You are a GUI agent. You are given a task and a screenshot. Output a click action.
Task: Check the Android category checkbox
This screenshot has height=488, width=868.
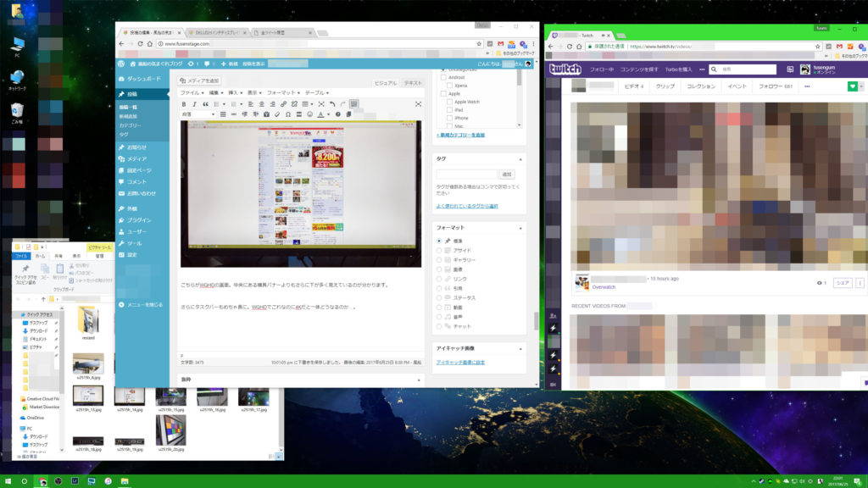[x=443, y=77]
